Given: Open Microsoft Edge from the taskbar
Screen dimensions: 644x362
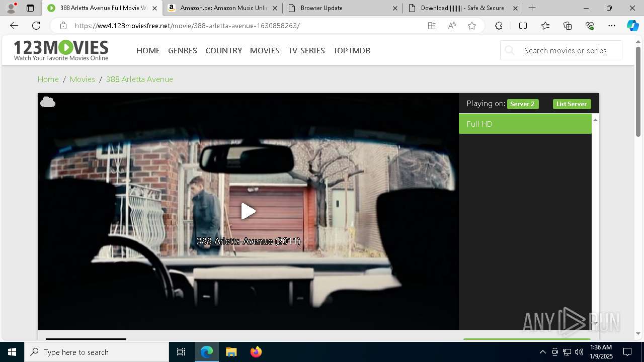Looking at the screenshot, I should (x=207, y=352).
